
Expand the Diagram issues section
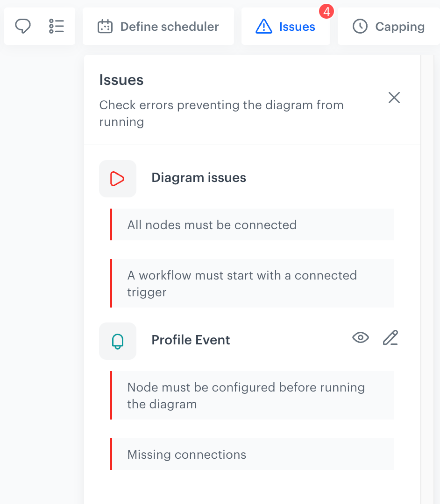click(x=199, y=178)
